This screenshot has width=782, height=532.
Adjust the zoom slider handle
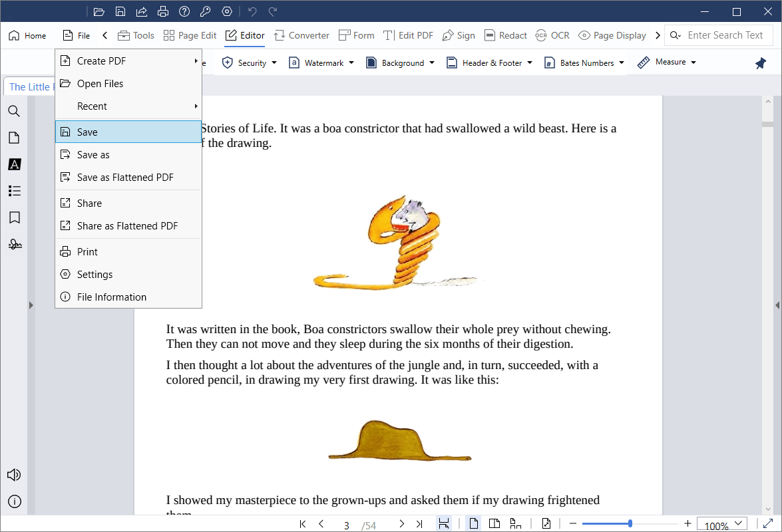[630, 523]
